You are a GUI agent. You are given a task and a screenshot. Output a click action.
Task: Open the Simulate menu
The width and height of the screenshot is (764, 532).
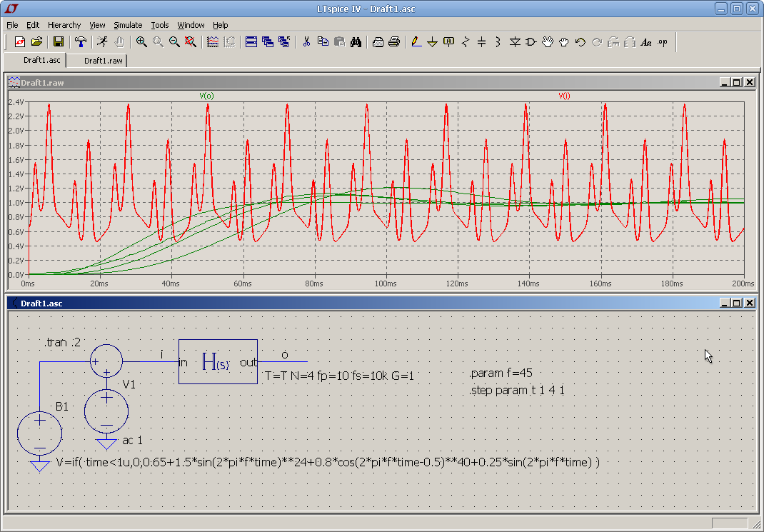(128, 25)
